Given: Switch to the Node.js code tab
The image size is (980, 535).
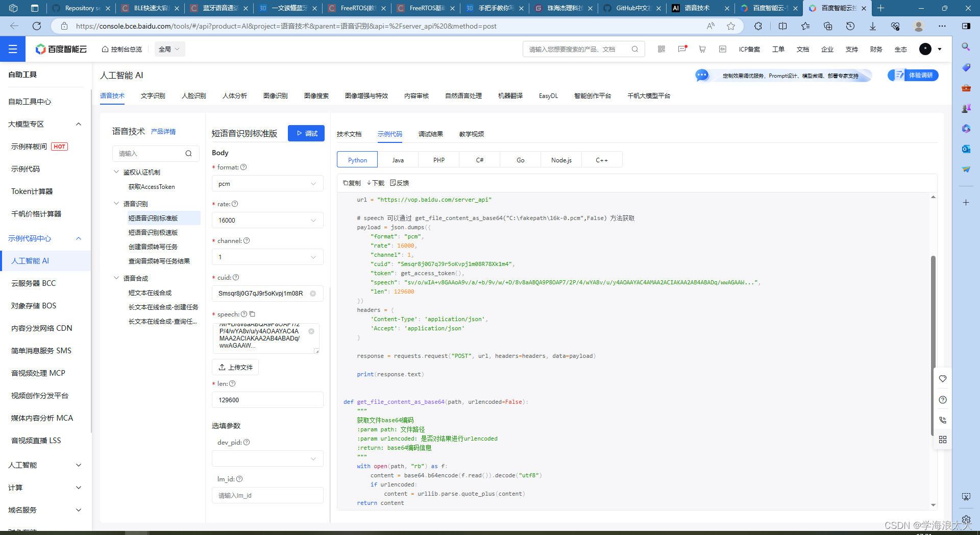Looking at the screenshot, I should click(561, 160).
